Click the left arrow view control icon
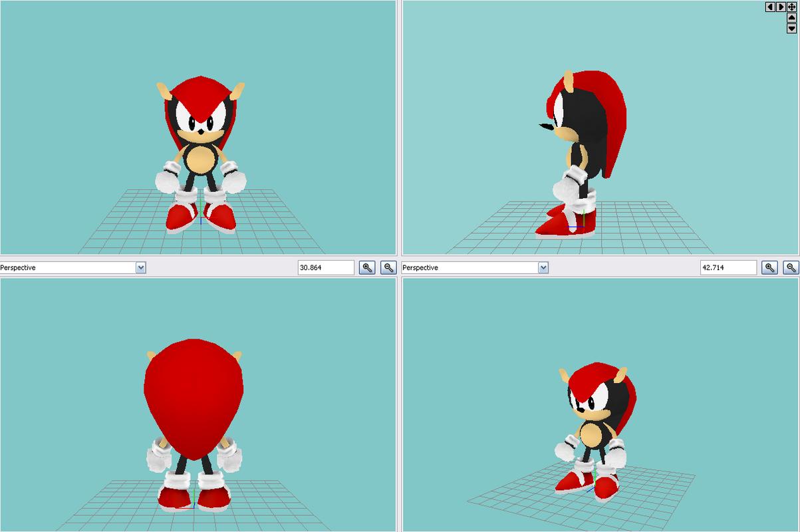The image size is (800, 532). tap(770, 7)
